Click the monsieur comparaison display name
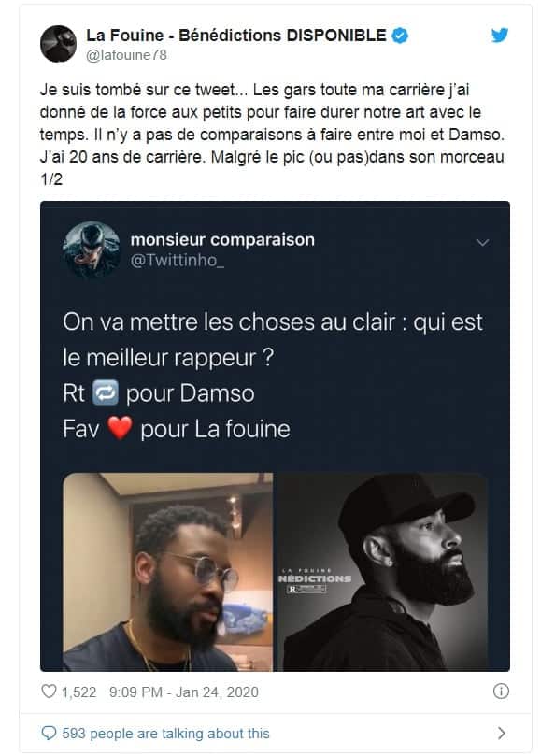The height and width of the screenshot is (756, 555). click(222, 239)
